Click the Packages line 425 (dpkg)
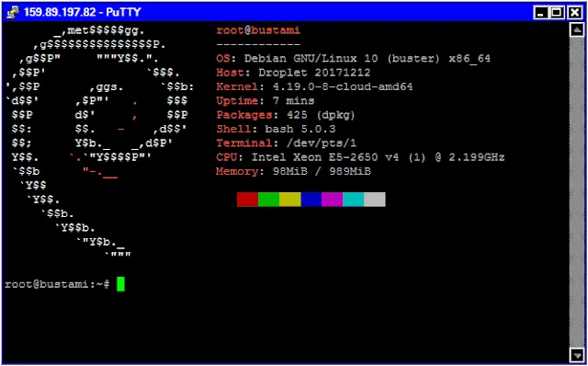This screenshot has height=366, width=588. tap(286, 115)
